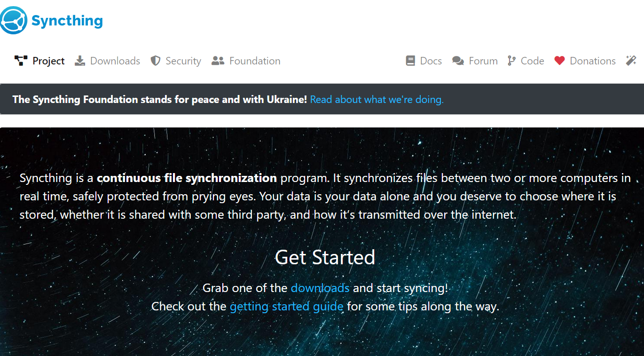
Task: Click the Downloads arrow icon
Action: coord(80,61)
